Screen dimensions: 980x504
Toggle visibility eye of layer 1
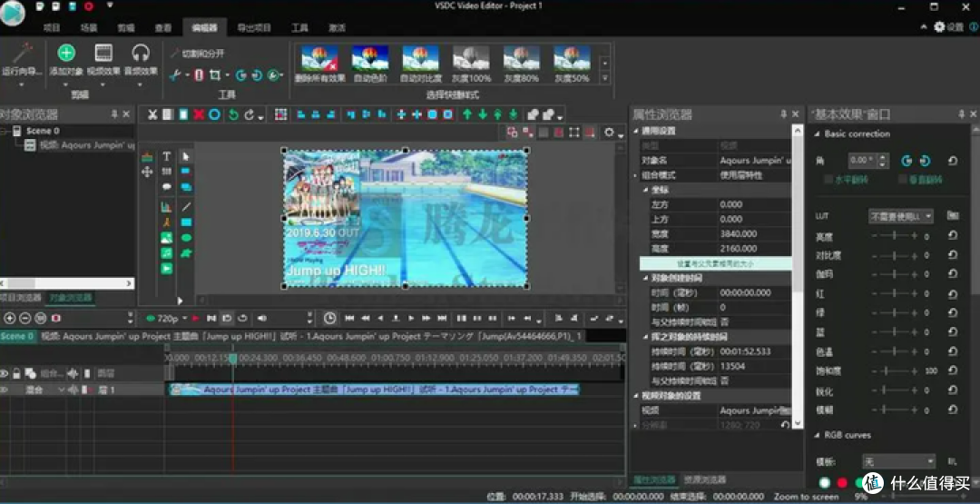click(x=5, y=390)
